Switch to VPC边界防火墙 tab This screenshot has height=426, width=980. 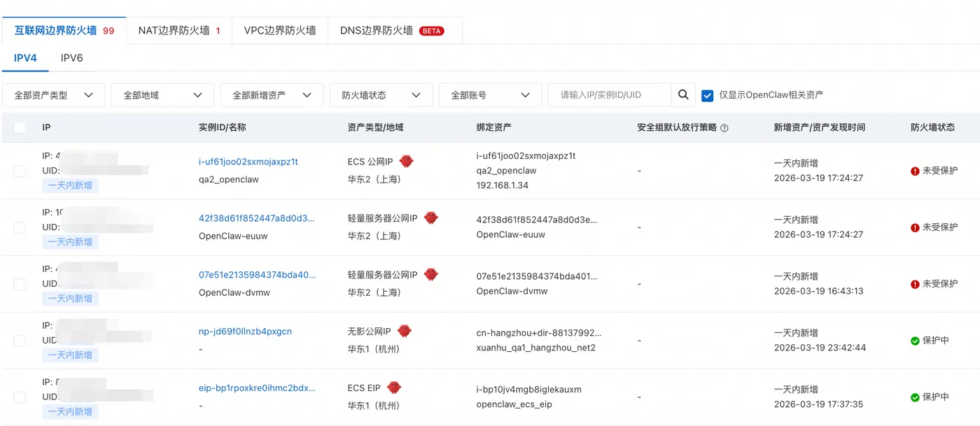click(280, 31)
